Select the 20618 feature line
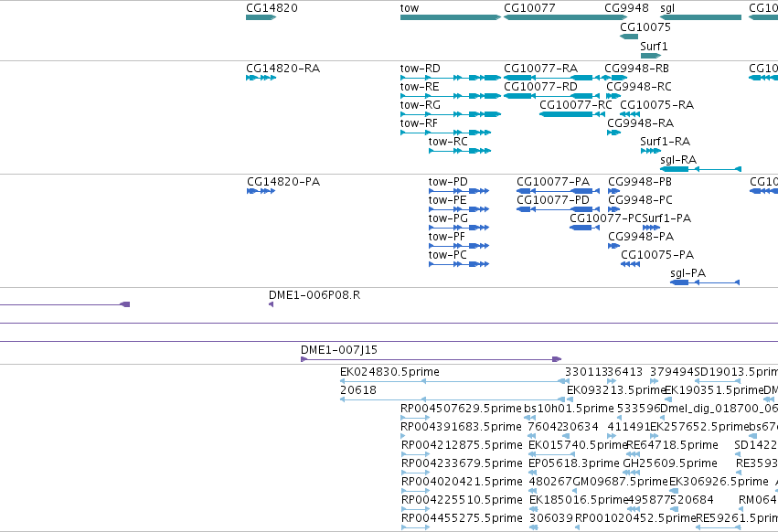 [453, 399]
